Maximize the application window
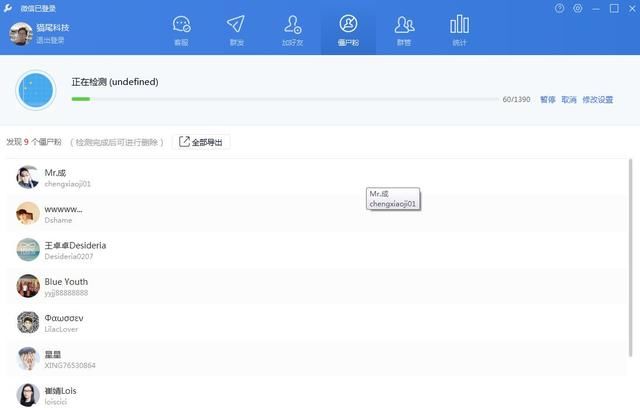The image size is (640, 412). pyautogui.click(x=614, y=8)
